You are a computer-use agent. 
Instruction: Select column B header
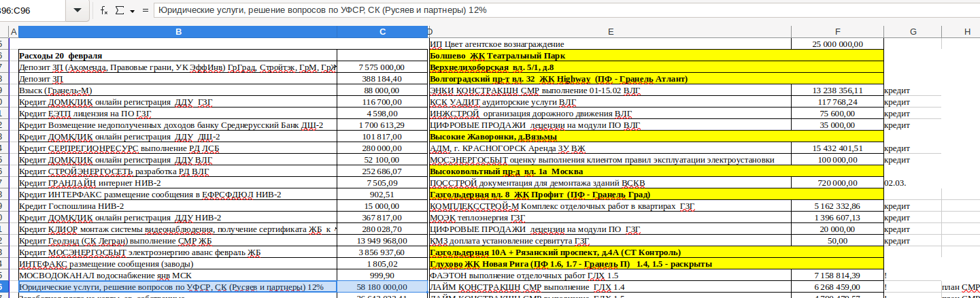click(x=178, y=32)
